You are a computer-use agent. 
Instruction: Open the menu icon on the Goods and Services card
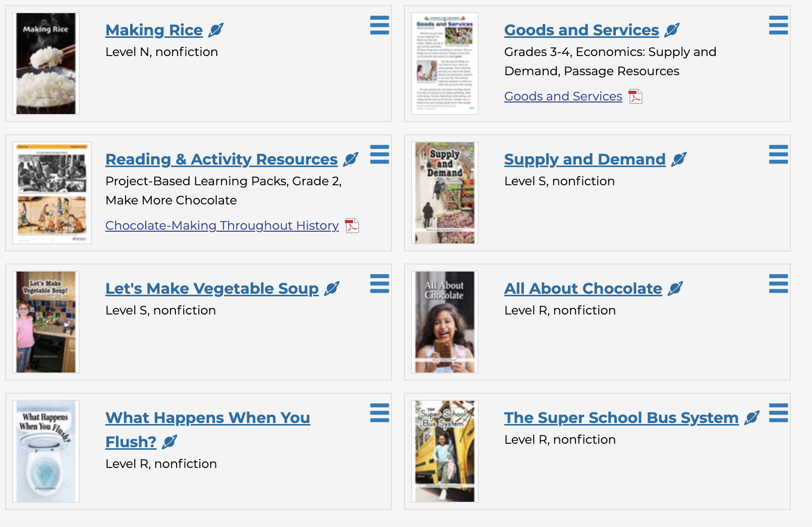778,25
